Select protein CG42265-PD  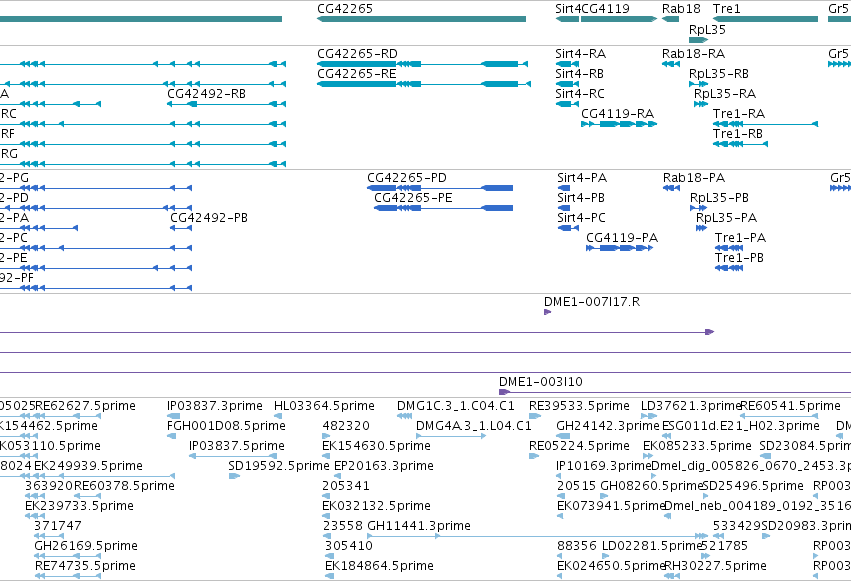[x=407, y=178]
